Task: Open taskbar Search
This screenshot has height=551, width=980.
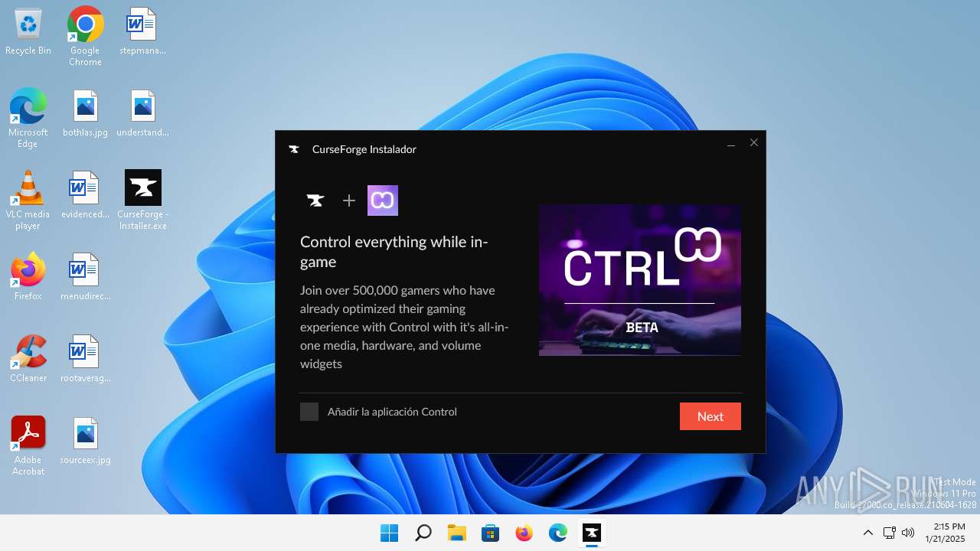Action: pyautogui.click(x=423, y=533)
